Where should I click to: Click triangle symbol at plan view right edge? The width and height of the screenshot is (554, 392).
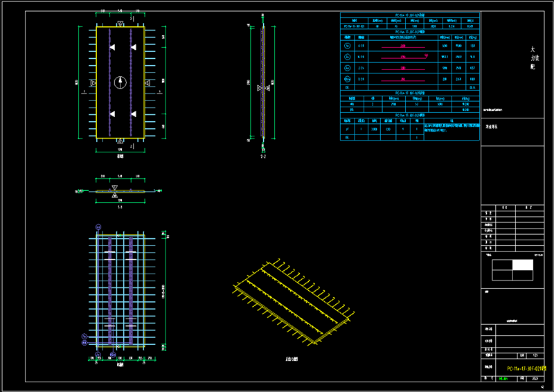148,83
